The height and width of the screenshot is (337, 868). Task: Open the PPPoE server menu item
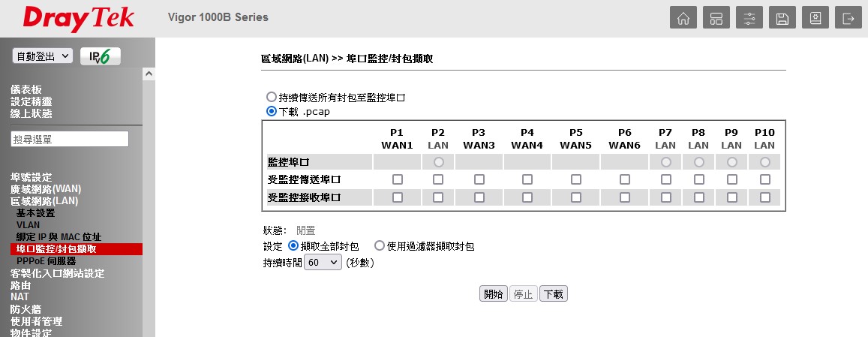tap(46, 261)
